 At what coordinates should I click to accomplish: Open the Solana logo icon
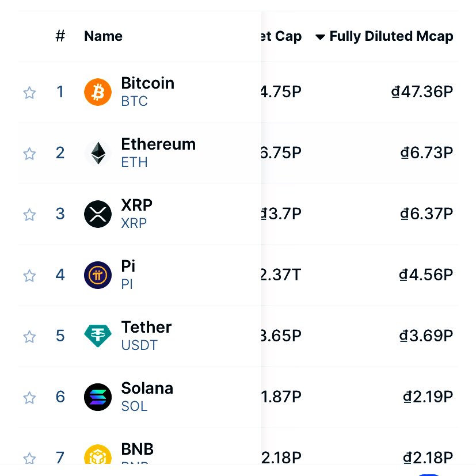pyautogui.click(x=98, y=397)
